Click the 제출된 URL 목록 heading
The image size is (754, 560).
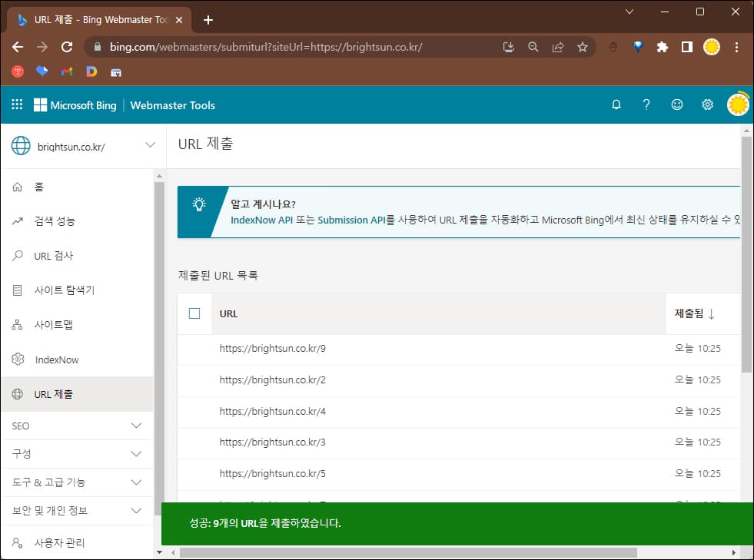[218, 276]
